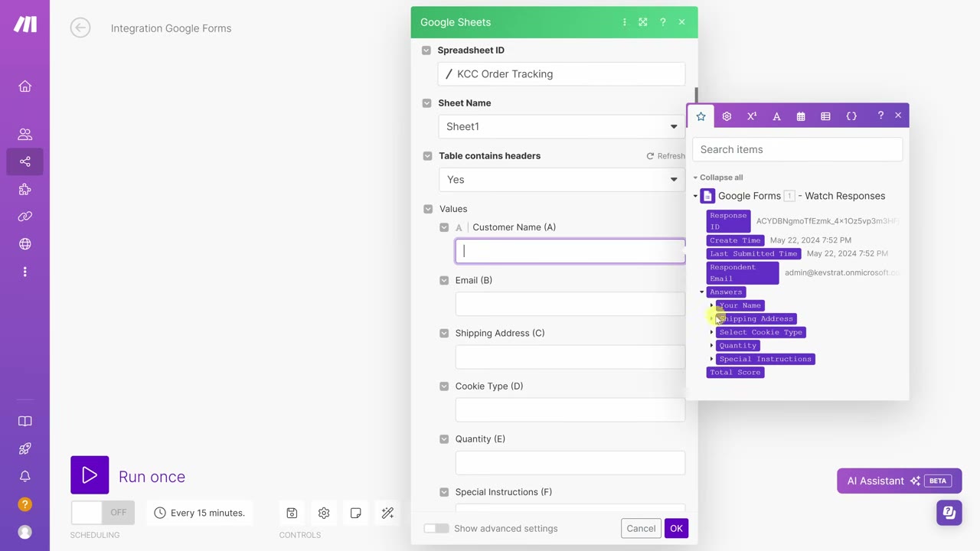Open the Table contains headers Yes dropdown
Viewport: 980px width, 551px height.
[561, 179]
